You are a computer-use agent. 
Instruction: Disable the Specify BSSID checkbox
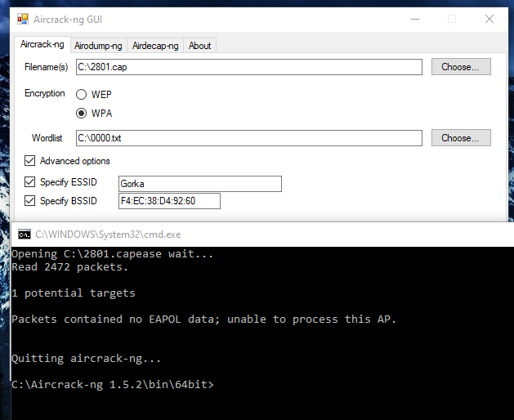pos(30,201)
